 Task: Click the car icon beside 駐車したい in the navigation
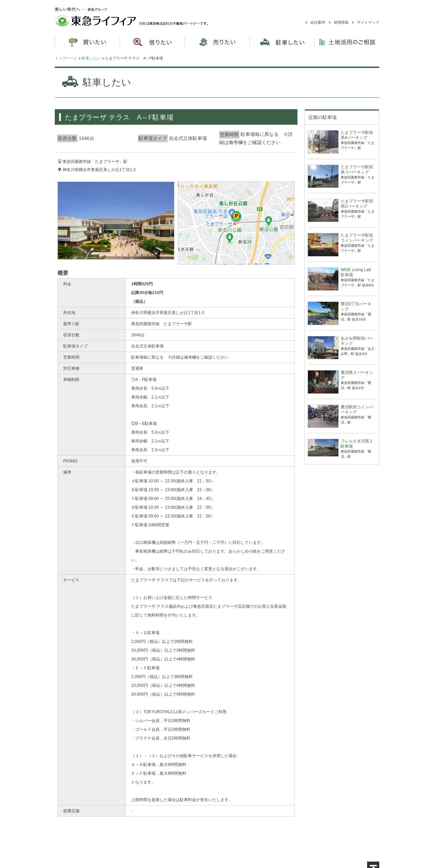(265, 42)
